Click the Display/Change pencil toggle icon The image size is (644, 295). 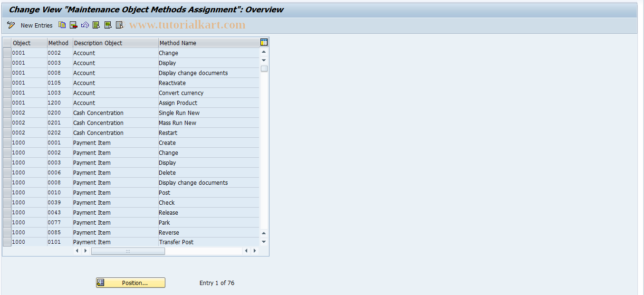(11, 25)
